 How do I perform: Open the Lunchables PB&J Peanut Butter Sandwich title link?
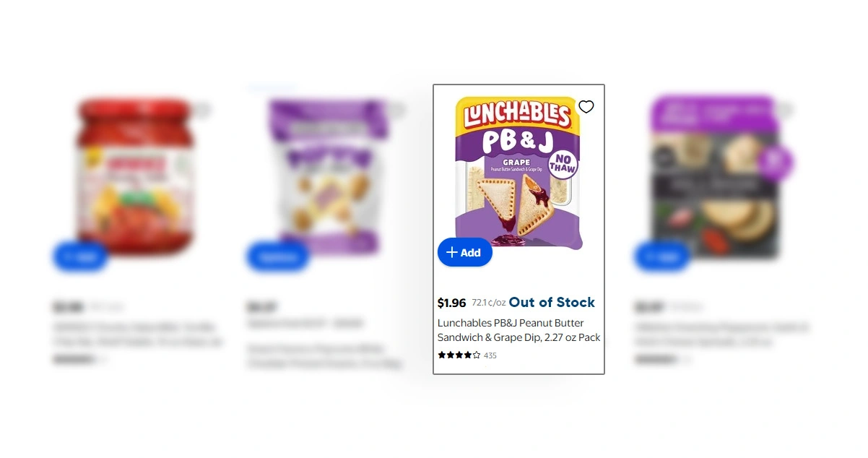[518, 330]
